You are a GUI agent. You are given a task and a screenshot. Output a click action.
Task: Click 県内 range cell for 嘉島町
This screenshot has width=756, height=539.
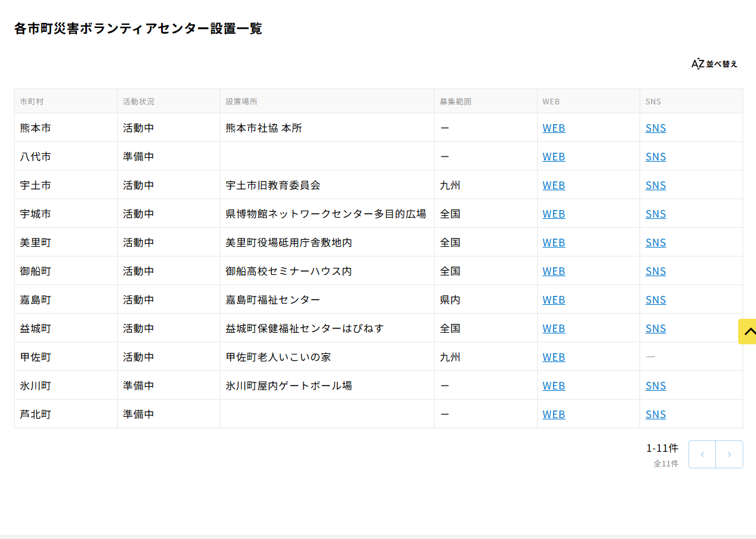[x=486, y=299]
